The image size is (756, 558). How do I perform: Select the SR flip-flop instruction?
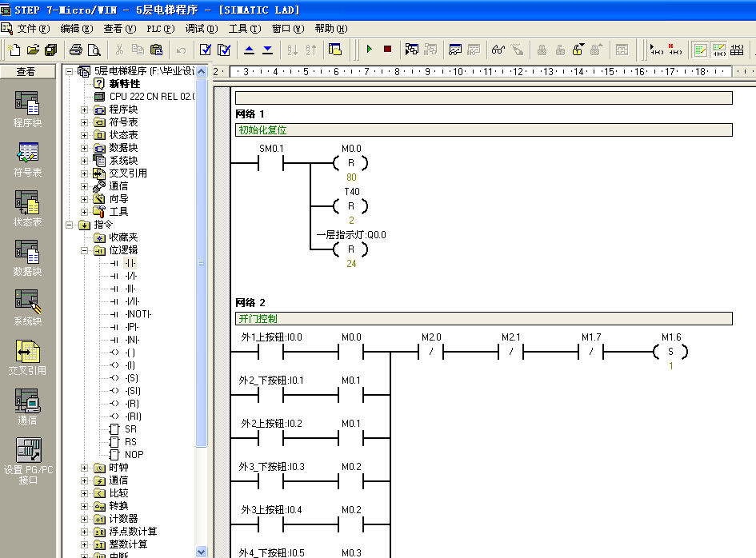click(130, 429)
